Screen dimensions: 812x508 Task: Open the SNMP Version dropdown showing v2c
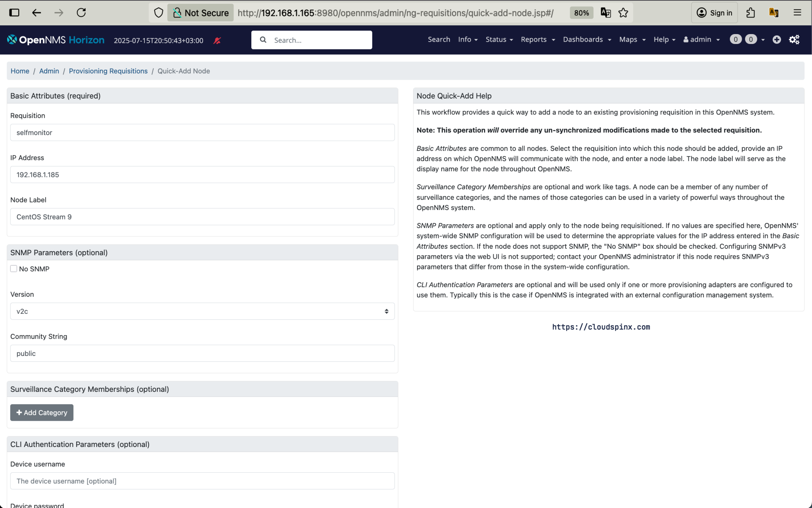202,311
